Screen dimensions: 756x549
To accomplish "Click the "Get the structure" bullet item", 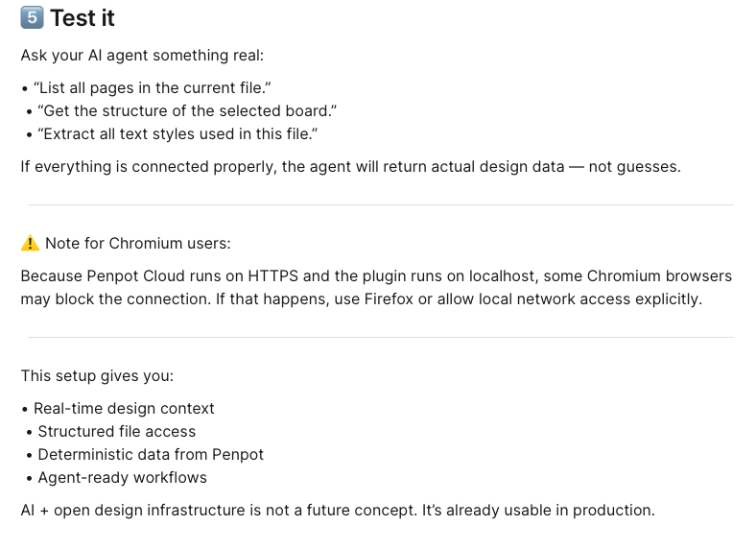I will 187,110.
